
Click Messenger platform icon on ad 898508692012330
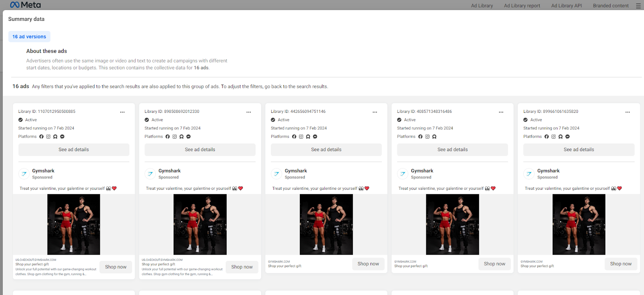pos(188,137)
